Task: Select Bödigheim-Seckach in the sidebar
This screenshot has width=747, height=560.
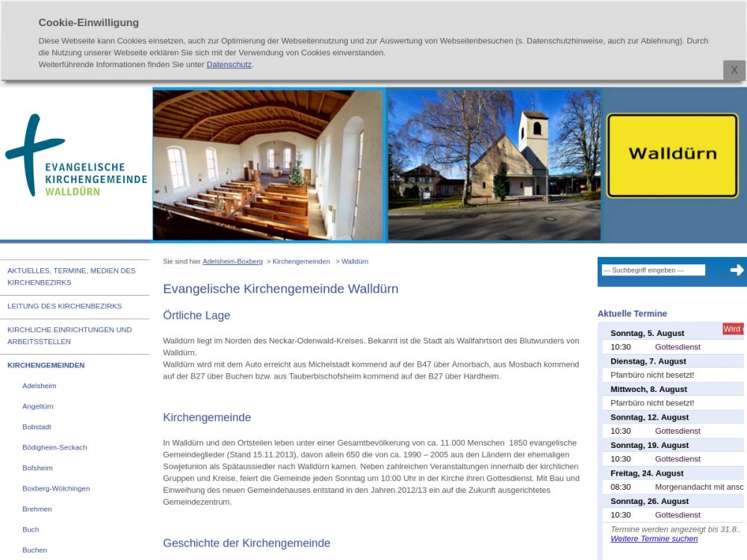Action: (x=55, y=447)
